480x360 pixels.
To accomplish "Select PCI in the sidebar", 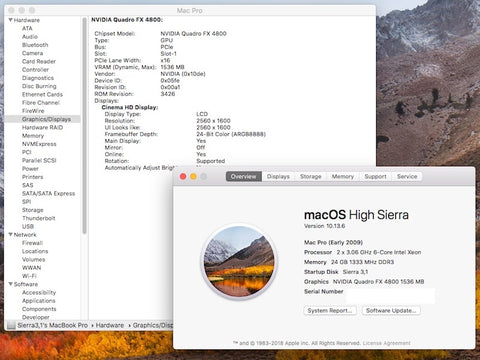I will coord(27,152).
